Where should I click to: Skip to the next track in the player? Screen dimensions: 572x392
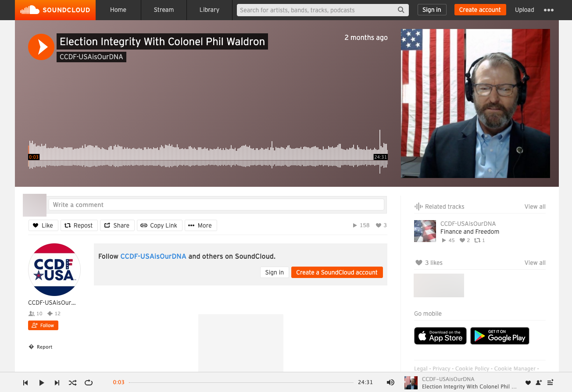click(57, 382)
